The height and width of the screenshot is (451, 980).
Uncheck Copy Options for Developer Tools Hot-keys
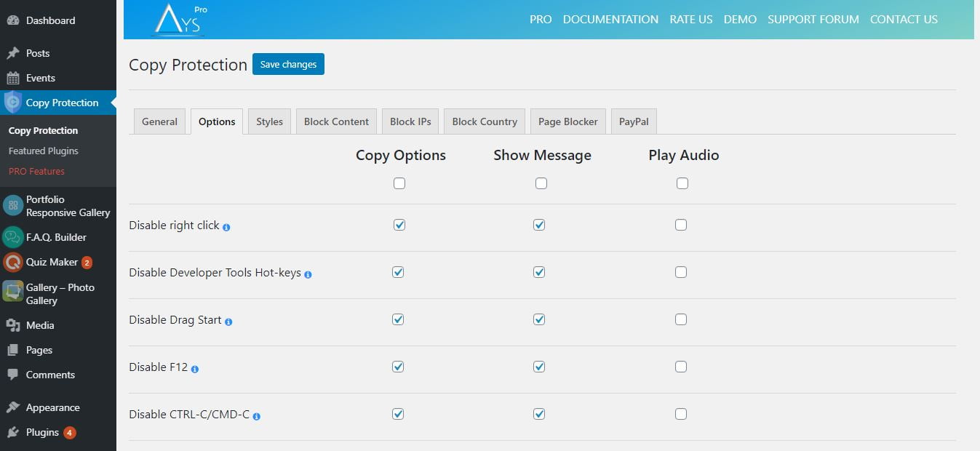pos(398,272)
